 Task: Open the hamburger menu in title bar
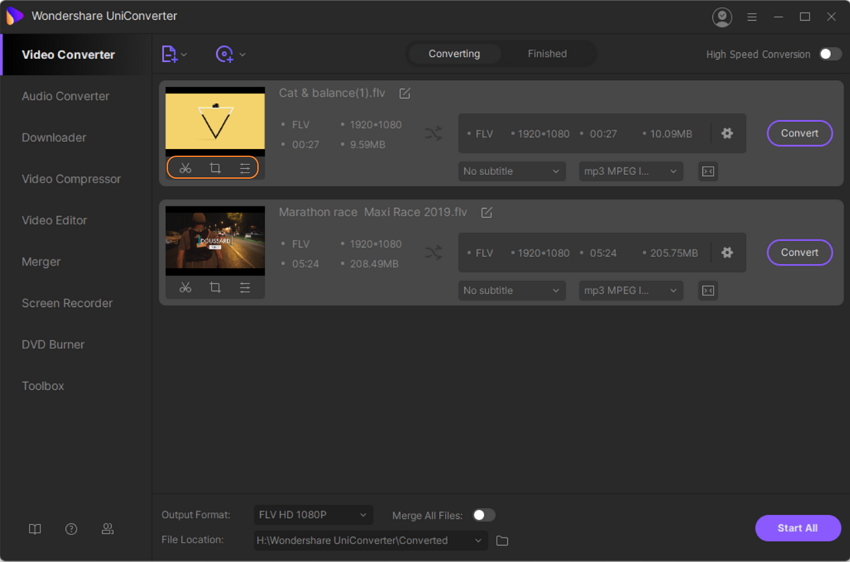(x=752, y=17)
